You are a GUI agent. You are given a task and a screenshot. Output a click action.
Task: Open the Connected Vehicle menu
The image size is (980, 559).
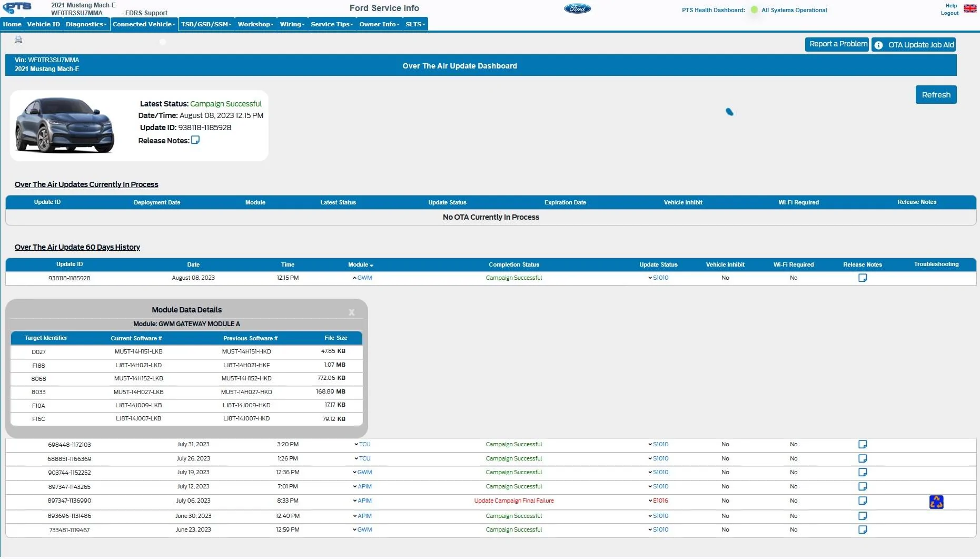click(x=144, y=24)
